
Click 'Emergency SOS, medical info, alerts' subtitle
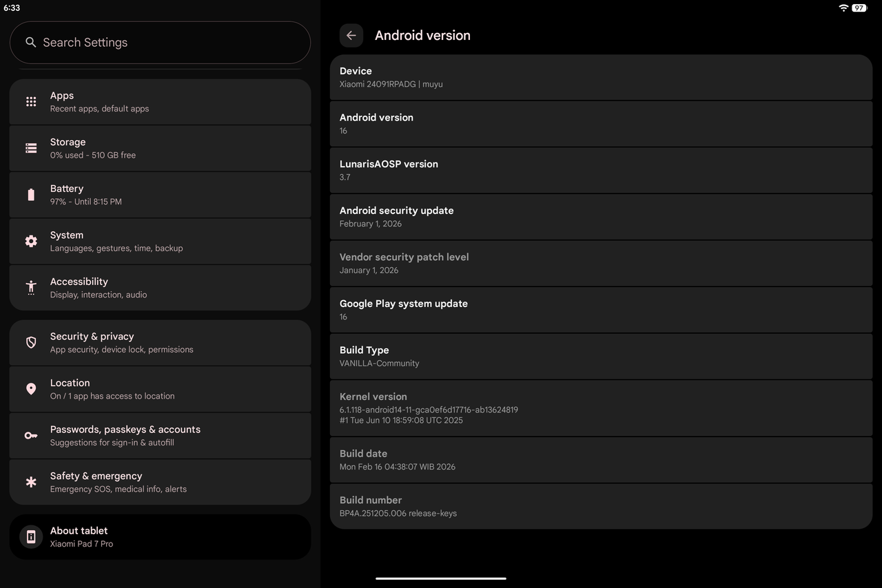tap(119, 489)
